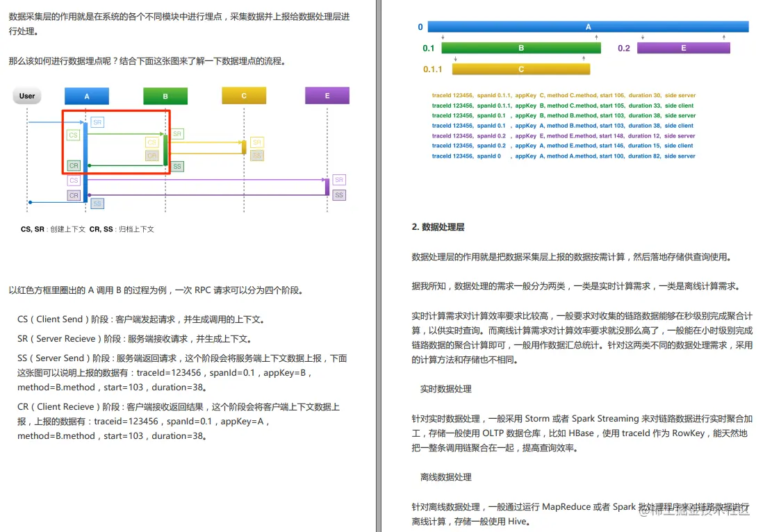Click span label '0' beside bar A
This screenshot has width=765, height=532.
point(420,27)
